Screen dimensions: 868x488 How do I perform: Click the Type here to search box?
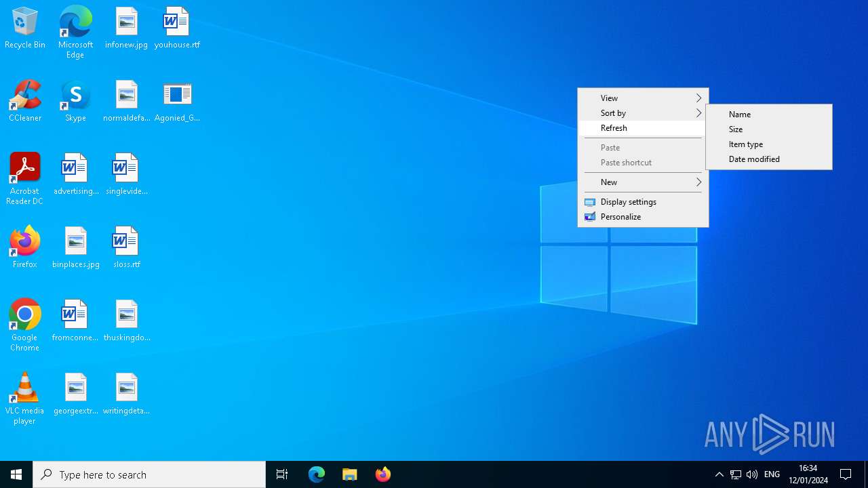[x=149, y=474]
